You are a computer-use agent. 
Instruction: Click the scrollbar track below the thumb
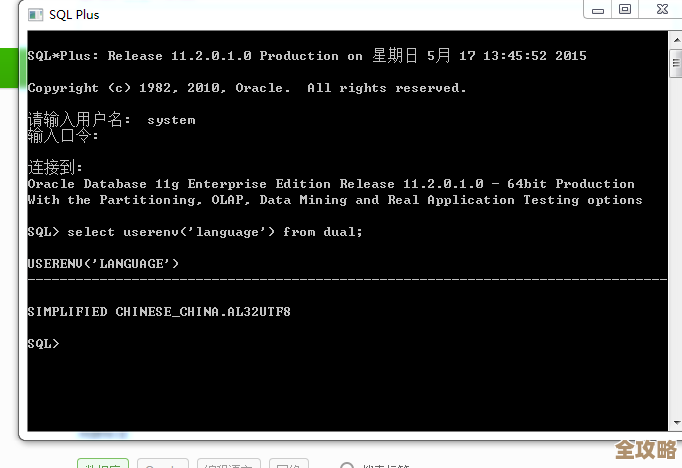(675, 250)
